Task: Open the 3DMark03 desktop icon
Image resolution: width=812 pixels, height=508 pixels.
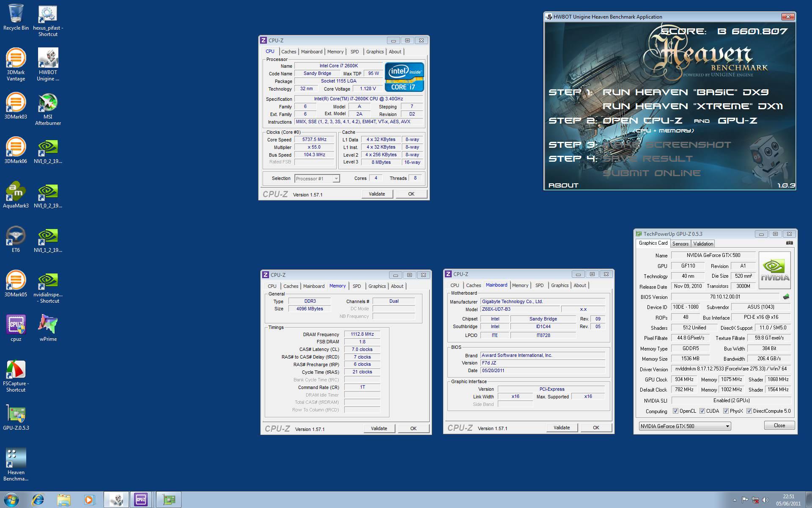Action: coord(16,106)
